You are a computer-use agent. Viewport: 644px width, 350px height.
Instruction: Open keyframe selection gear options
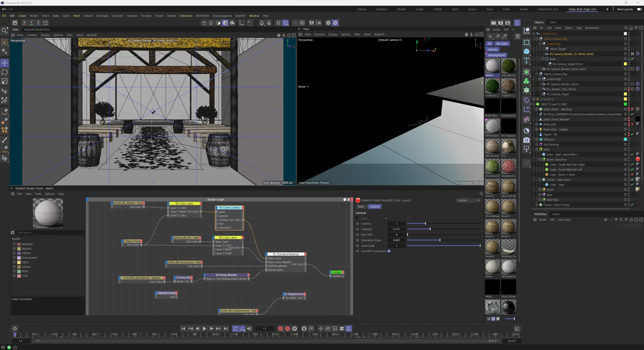[294, 329]
